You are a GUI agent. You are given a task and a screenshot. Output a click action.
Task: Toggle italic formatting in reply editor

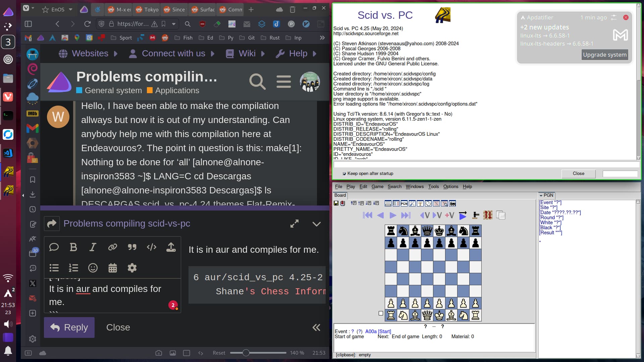point(93,247)
